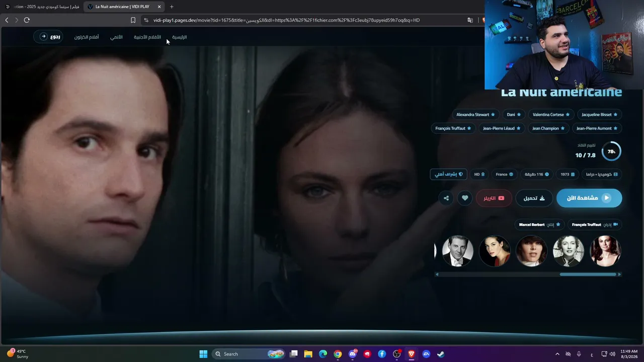644x362 pixels.
Task: Open the أفلام الكرتون menu item
Action: click(x=87, y=37)
